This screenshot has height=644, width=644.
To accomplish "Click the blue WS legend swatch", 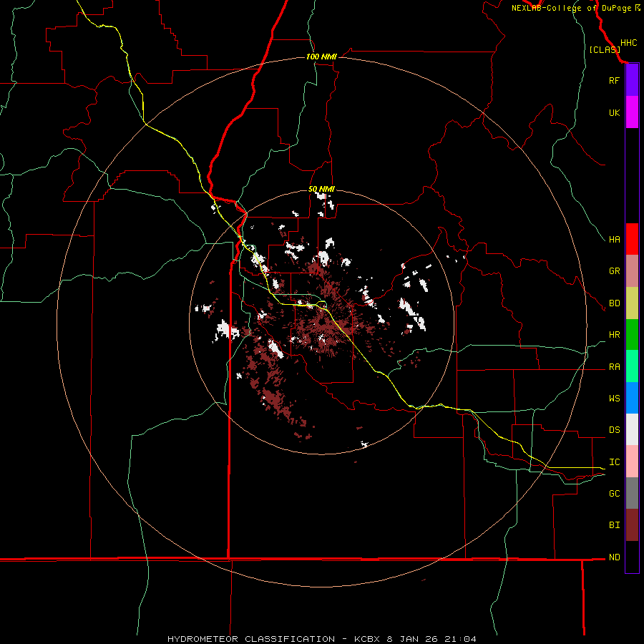I will click(x=632, y=398).
